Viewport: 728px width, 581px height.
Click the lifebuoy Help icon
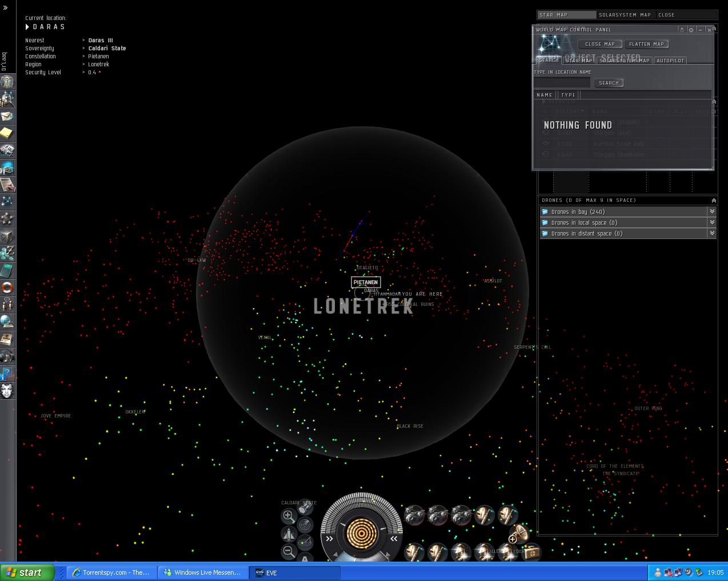click(7, 287)
